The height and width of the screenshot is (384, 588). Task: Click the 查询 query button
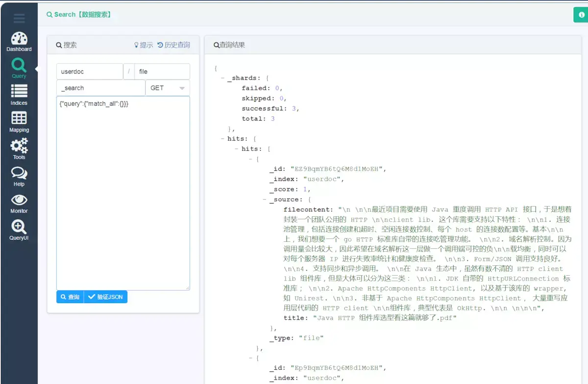coord(70,297)
